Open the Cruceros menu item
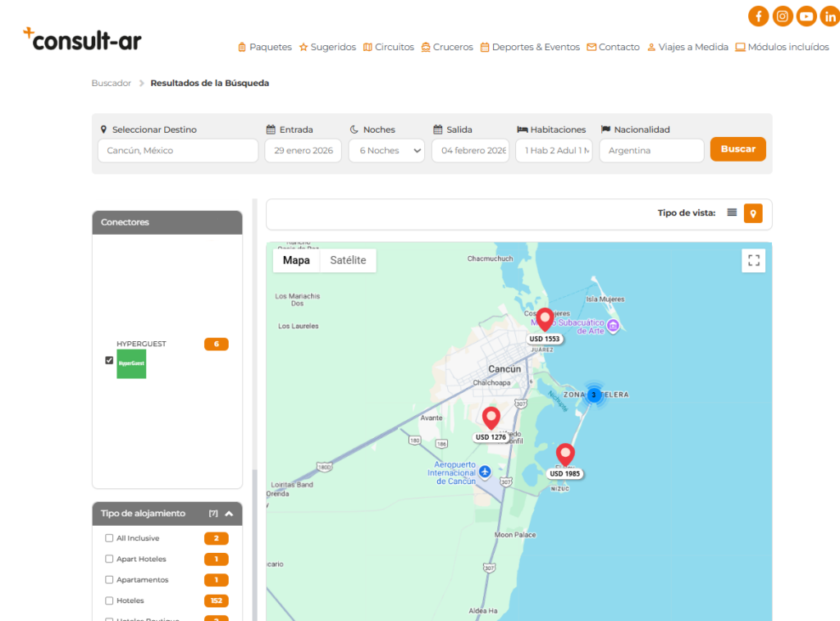The height and width of the screenshot is (621, 840). [447, 48]
